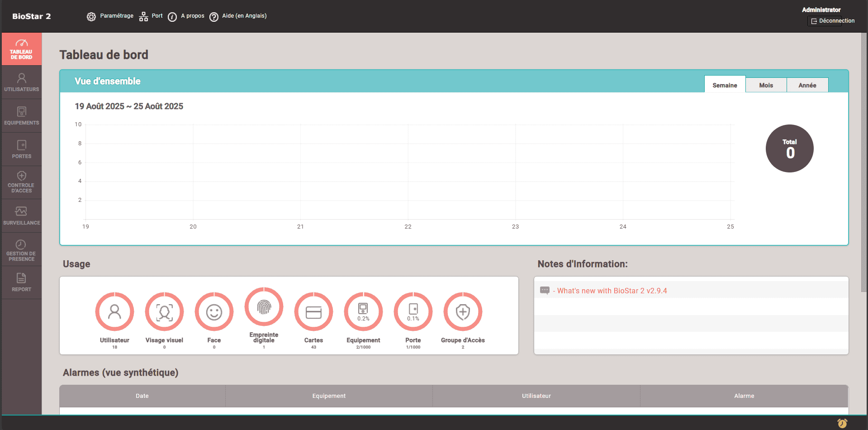868x430 pixels.
Task: Click the Visage visuel usage icon
Action: (164, 311)
